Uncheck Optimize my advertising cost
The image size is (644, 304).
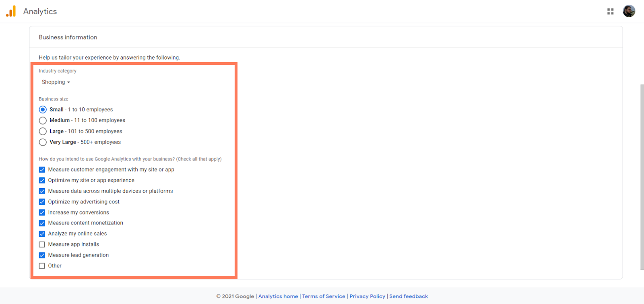coord(42,202)
